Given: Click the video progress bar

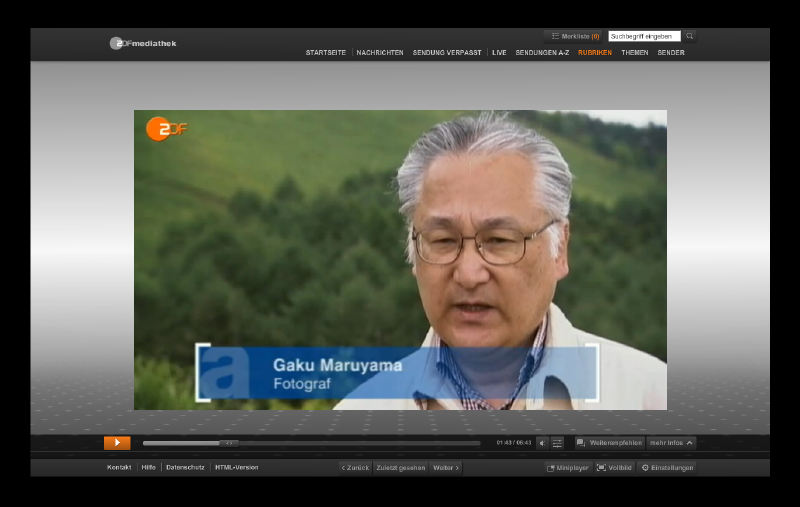Looking at the screenshot, I should tap(311, 443).
